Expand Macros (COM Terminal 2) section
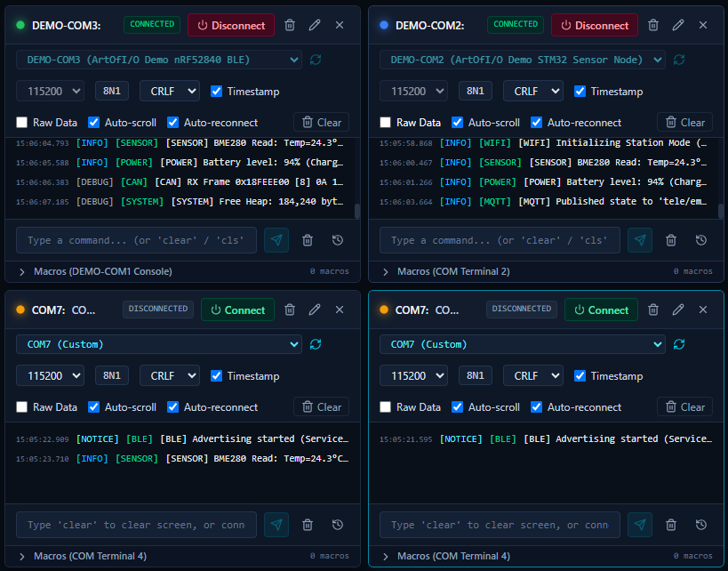 point(546,271)
